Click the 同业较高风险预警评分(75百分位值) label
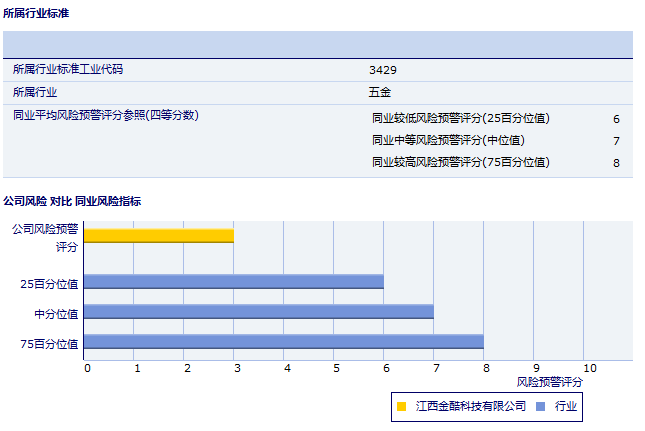This screenshot has height=431, width=645. [x=461, y=162]
